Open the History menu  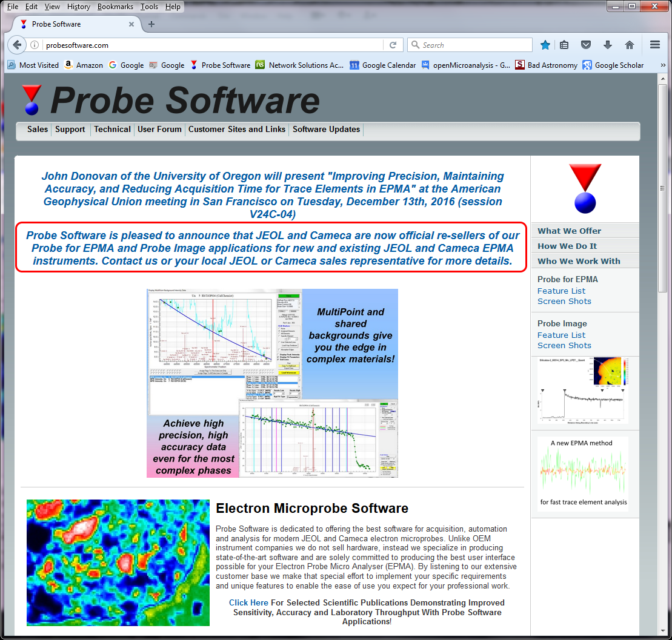coord(78,7)
